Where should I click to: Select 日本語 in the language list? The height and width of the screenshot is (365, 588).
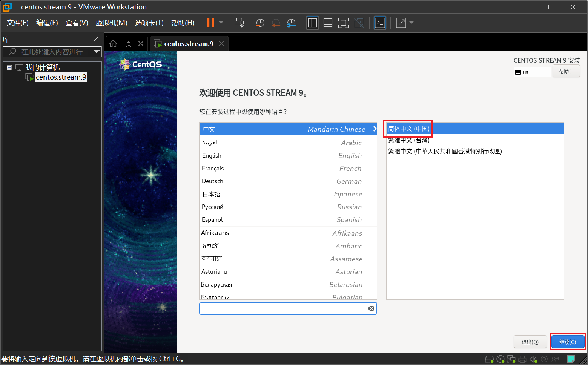[288, 194]
